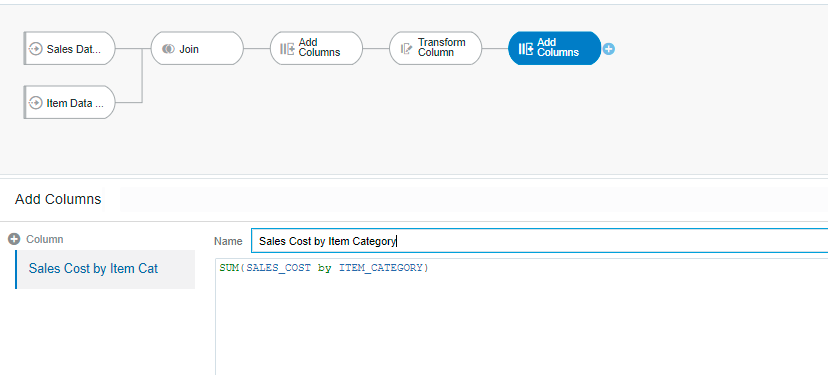The image size is (828, 375).
Task: Add a new column with plus icon
Action: (x=14, y=239)
